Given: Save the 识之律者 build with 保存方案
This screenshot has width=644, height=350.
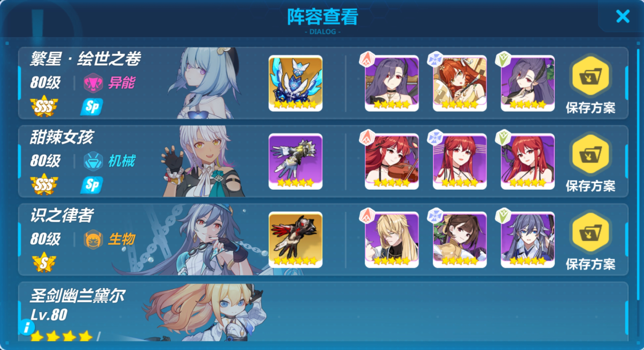Looking at the screenshot, I should tap(590, 242).
